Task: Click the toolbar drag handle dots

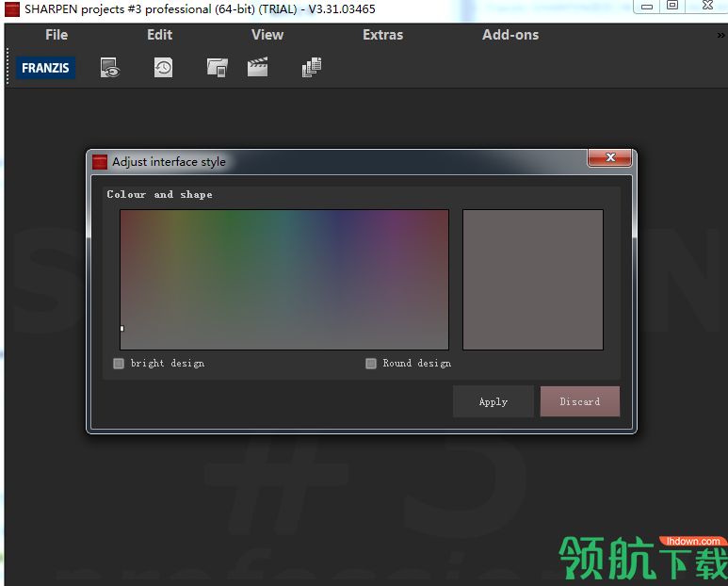Action: 8,66
